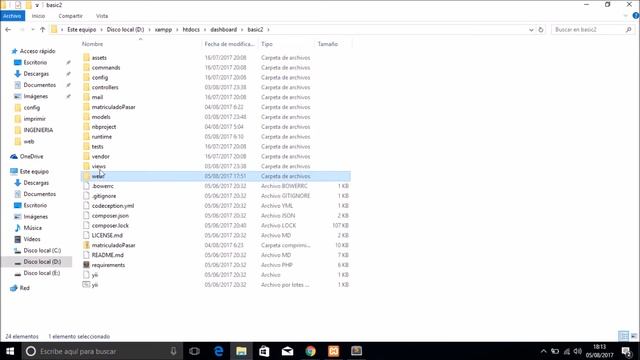Open the action center notifications icon
This screenshot has height=360, width=640.
627,351
